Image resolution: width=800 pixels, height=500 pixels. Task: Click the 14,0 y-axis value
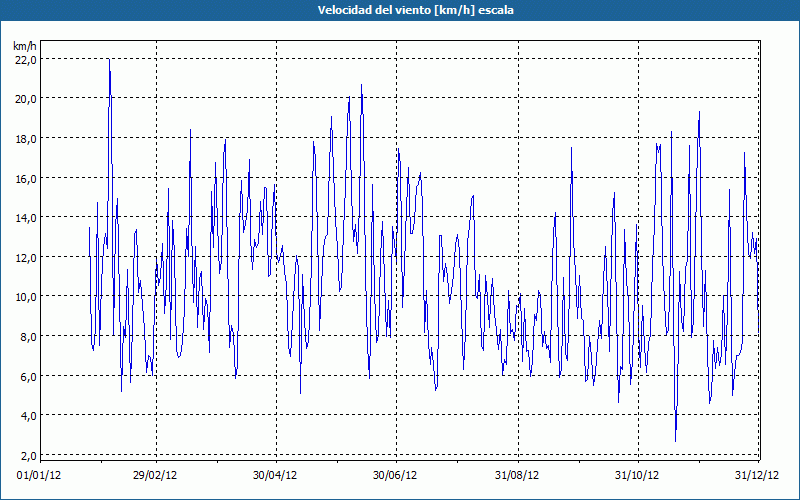(26, 218)
